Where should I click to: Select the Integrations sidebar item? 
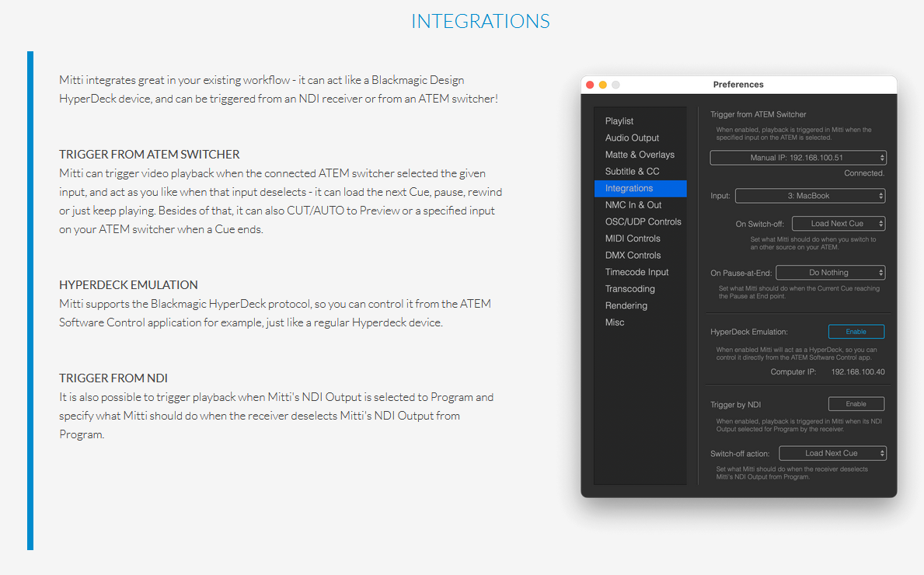(x=640, y=189)
